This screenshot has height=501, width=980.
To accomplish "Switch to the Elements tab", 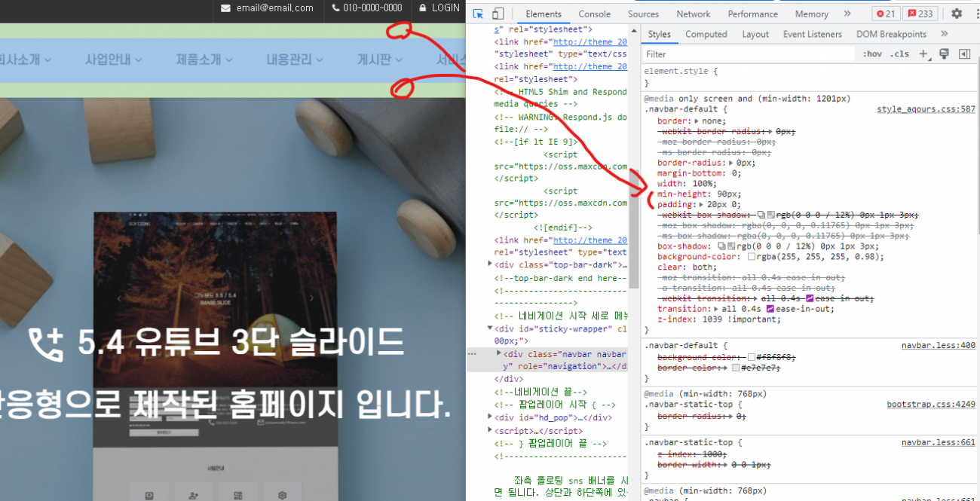I will [544, 14].
